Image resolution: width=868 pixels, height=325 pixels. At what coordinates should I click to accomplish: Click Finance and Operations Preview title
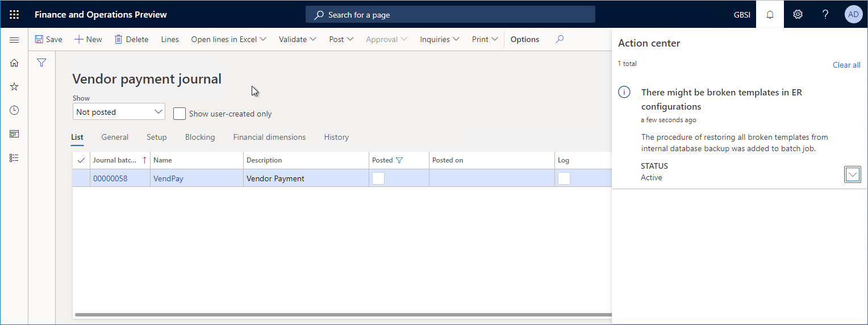click(101, 15)
